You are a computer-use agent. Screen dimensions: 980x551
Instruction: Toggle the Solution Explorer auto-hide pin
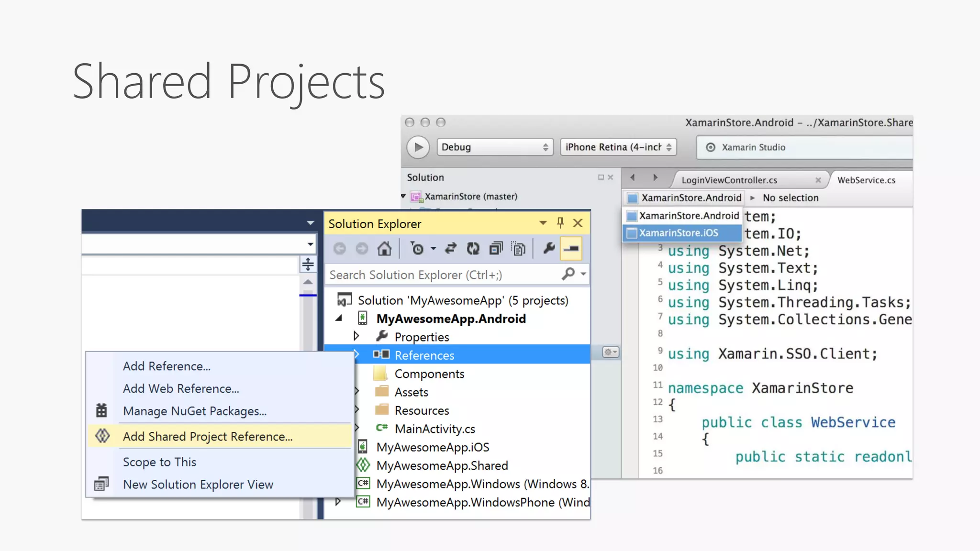(560, 222)
